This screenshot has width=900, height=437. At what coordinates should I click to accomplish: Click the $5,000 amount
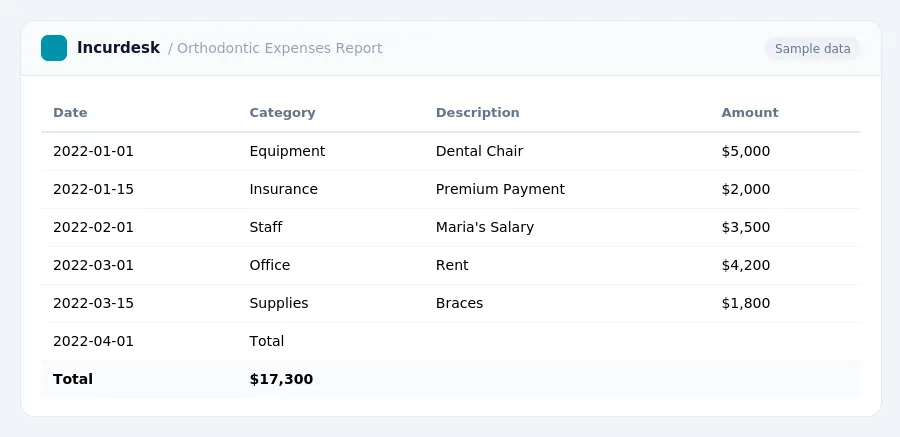tap(746, 151)
